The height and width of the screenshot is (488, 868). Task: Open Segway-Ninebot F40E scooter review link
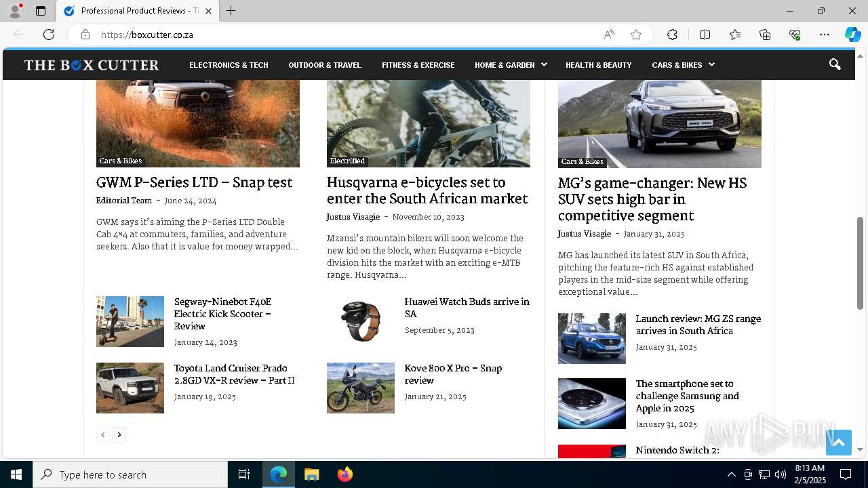223,314
